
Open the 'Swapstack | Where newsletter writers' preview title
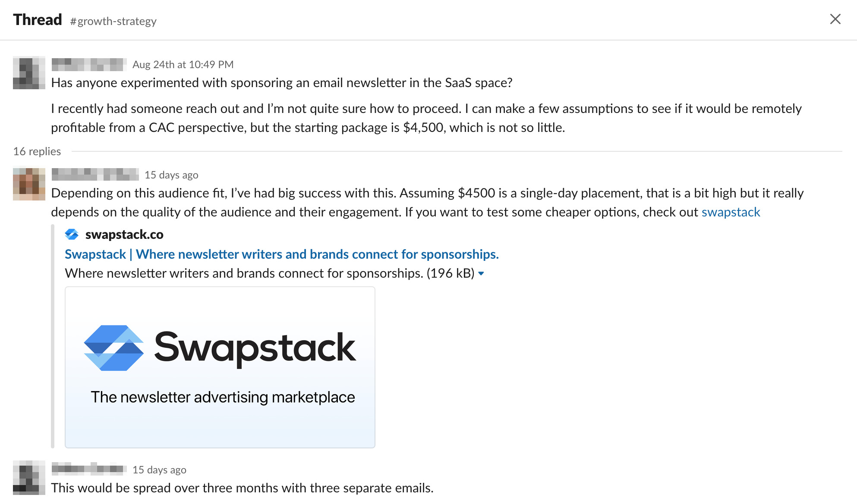281,254
